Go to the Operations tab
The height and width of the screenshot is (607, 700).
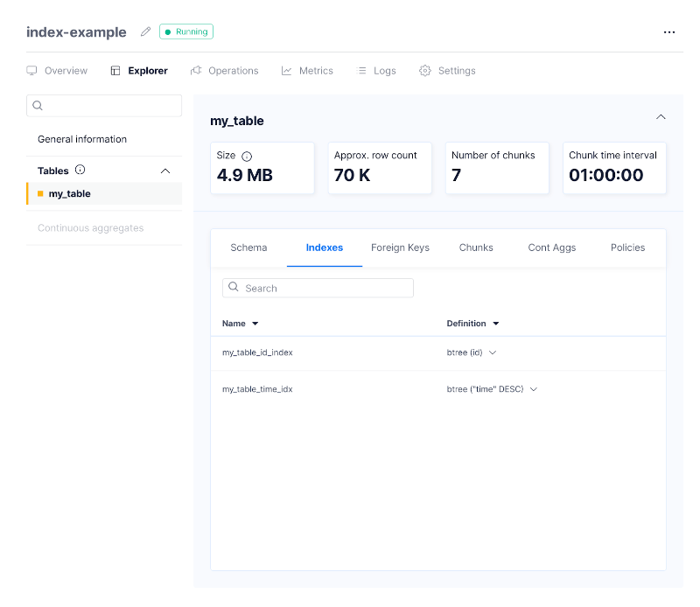click(x=225, y=71)
